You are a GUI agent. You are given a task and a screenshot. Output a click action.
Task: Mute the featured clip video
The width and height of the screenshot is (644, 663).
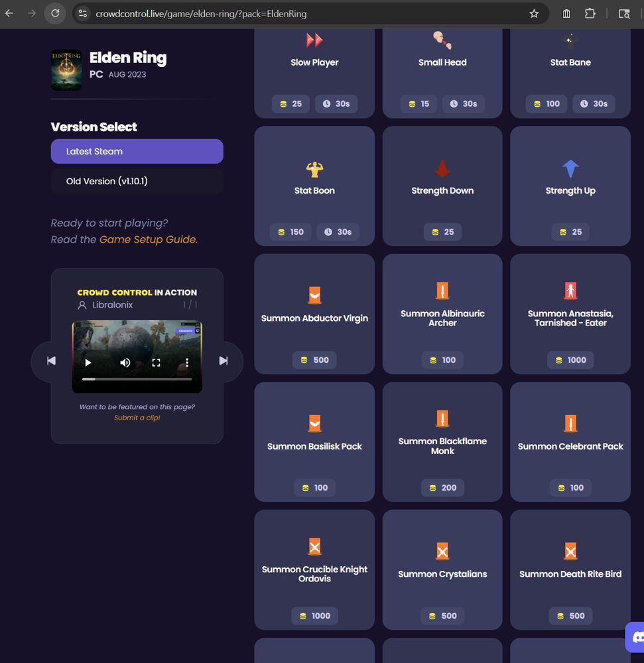click(125, 363)
